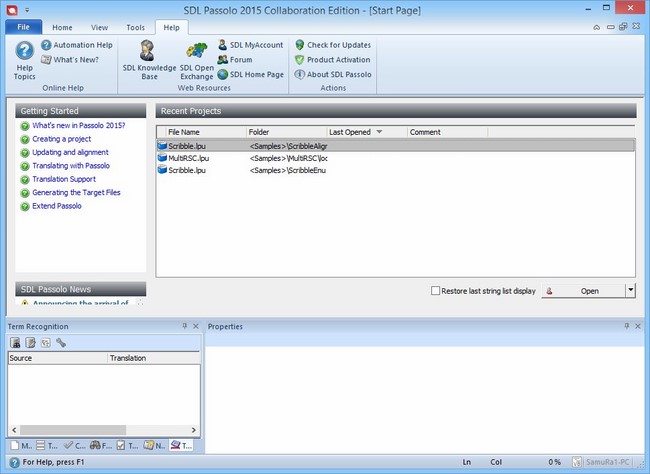Image resolution: width=650 pixels, height=474 pixels.
Task: Close the Properties panel
Action: (638, 326)
